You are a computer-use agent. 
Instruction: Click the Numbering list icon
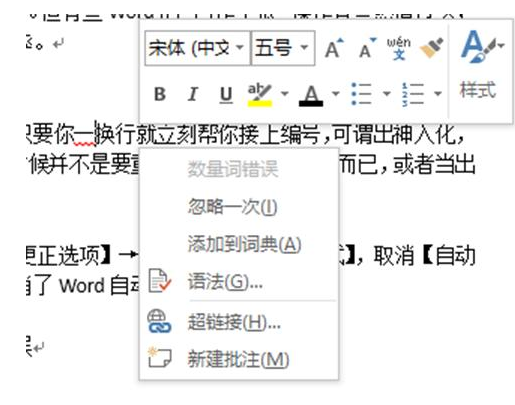point(413,94)
